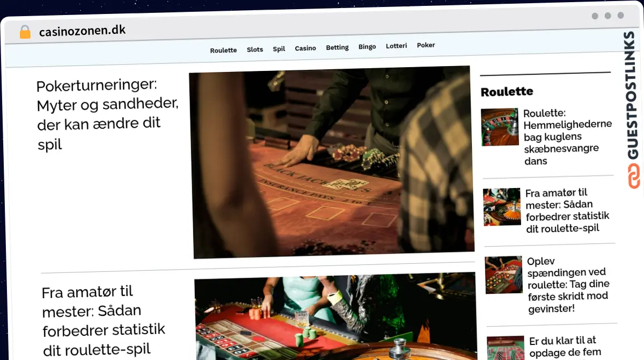This screenshot has width=644, height=360.
Task: Click thumbnail beside Er du klar til at
Action: pos(506,348)
